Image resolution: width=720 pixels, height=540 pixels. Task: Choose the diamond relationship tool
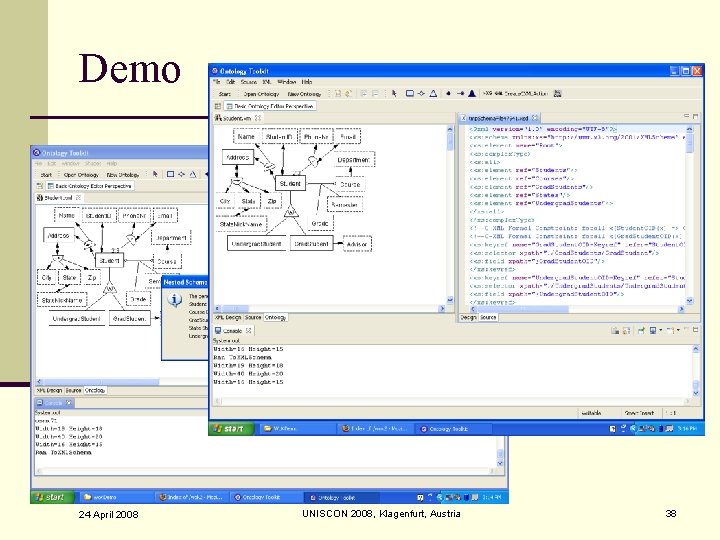421,93
